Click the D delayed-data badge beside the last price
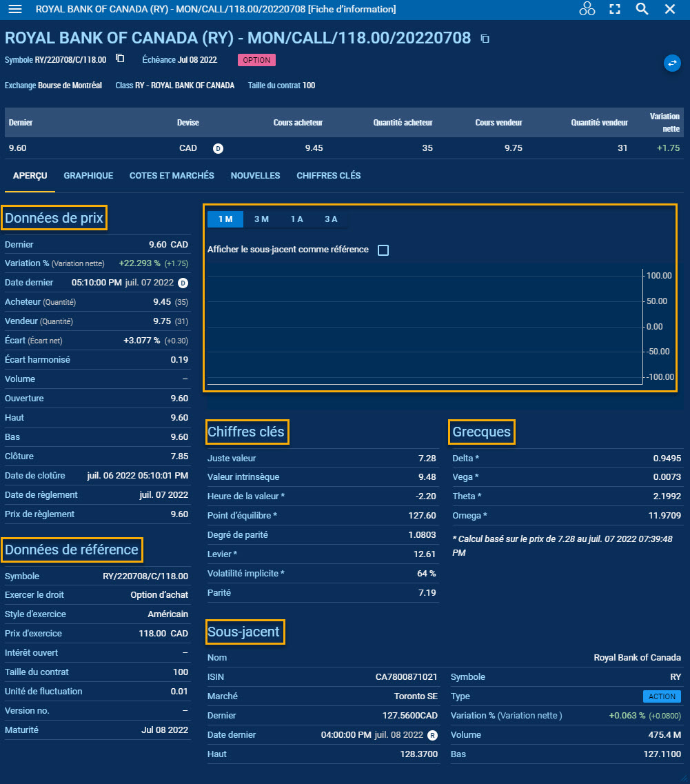Image resolution: width=690 pixels, height=784 pixels. click(x=218, y=148)
